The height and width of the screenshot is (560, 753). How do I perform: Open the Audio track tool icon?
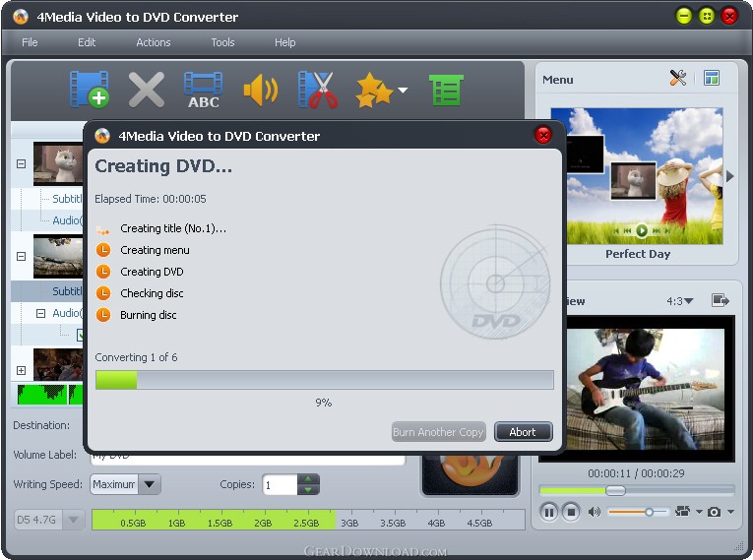(260, 90)
